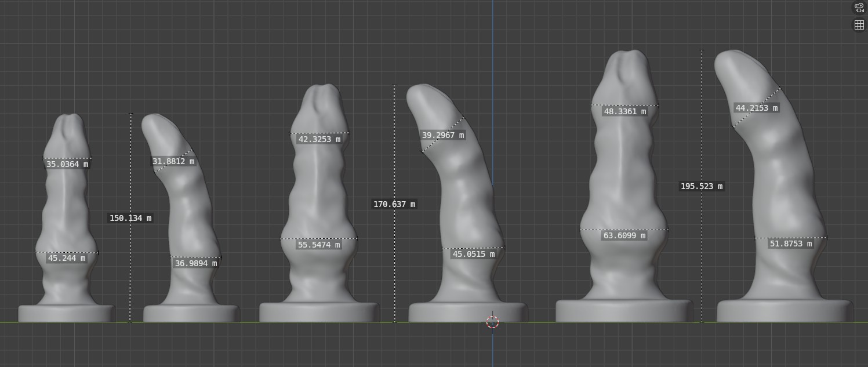Viewport: 868px width, 367px height.
Task: Click the 39.2967 m diagonal measurement
Action: (x=443, y=135)
